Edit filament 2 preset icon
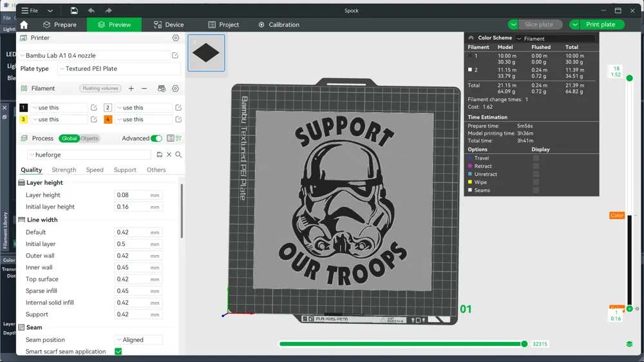This screenshot has width=644, height=362. click(178, 108)
